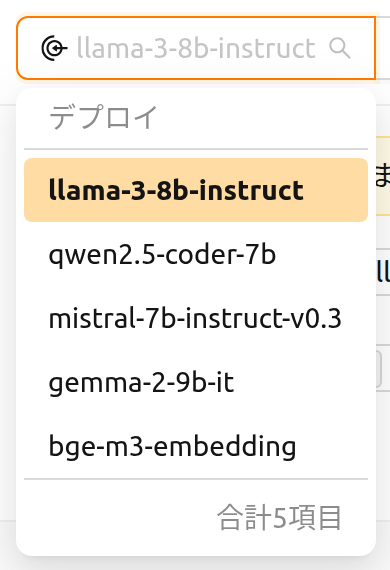This screenshot has width=390, height=570.
Task: Choose the Gemma 9b model entry
Action: point(196,382)
